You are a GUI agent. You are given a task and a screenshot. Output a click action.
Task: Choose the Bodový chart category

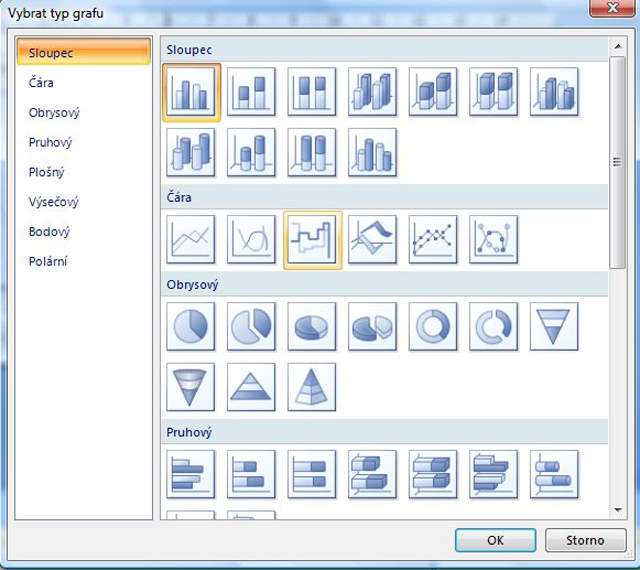pyautogui.click(x=84, y=232)
